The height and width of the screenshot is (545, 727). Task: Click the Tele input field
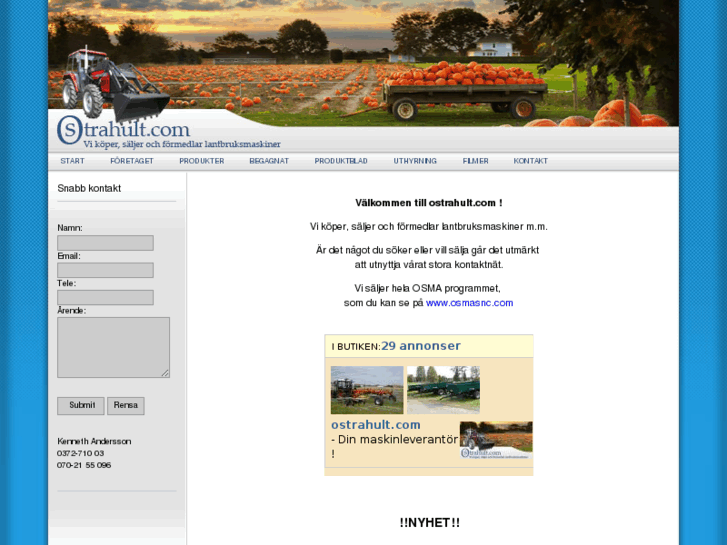pos(105,298)
